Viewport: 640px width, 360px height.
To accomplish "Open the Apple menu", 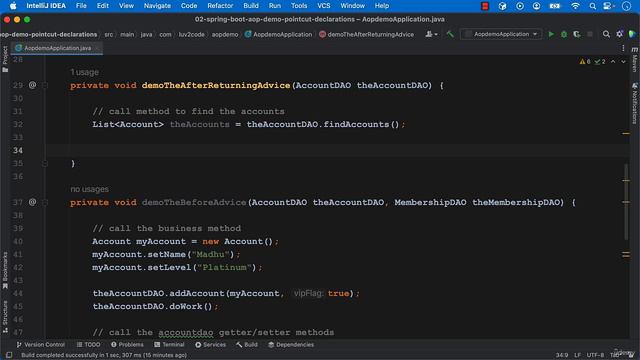I will point(13,6).
